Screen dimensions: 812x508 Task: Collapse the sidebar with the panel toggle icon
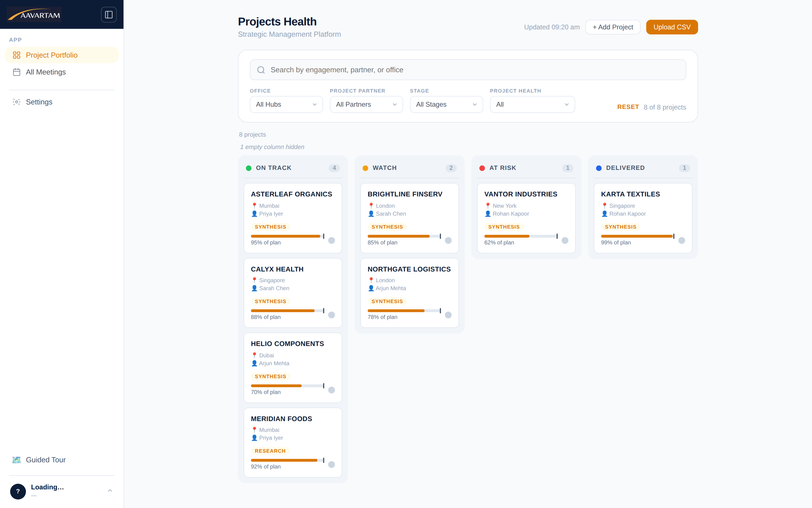[109, 15]
